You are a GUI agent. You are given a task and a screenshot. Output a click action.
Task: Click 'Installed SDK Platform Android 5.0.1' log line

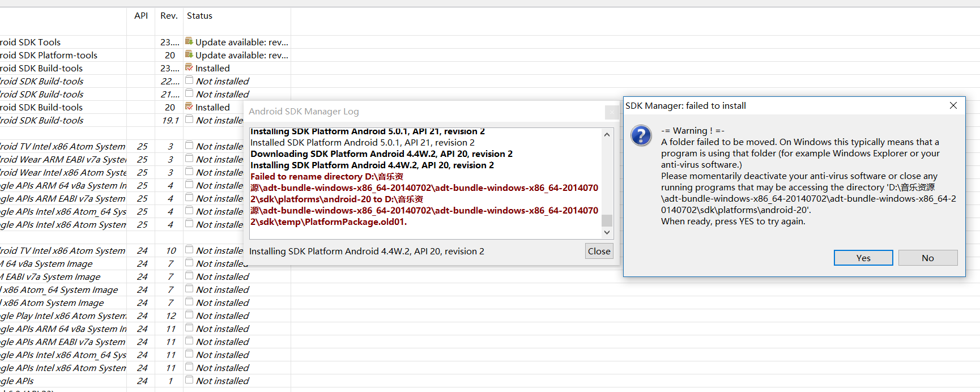coord(363,142)
